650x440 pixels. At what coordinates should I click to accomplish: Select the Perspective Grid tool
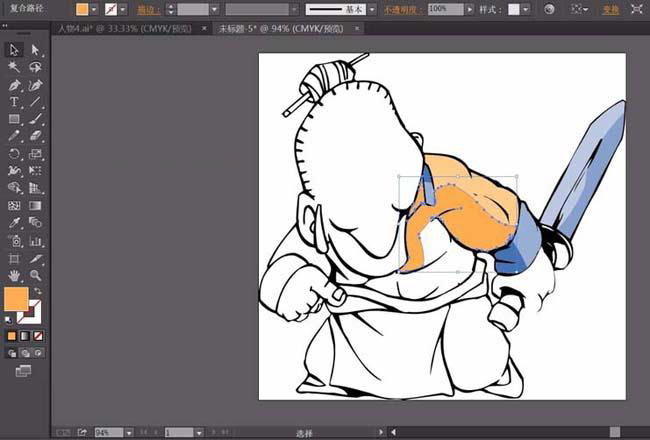[x=35, y=188]
